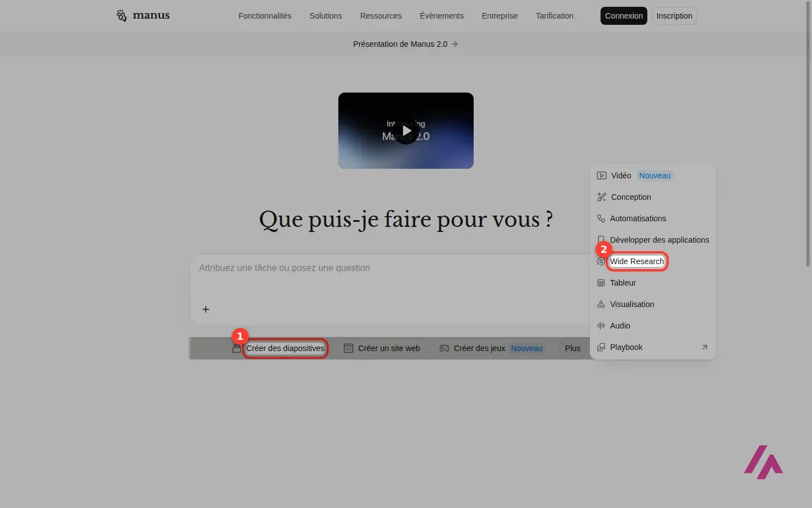Click the external link arrow next to Playbook
The width and height of the screenshot is (812, 508).
704,347
